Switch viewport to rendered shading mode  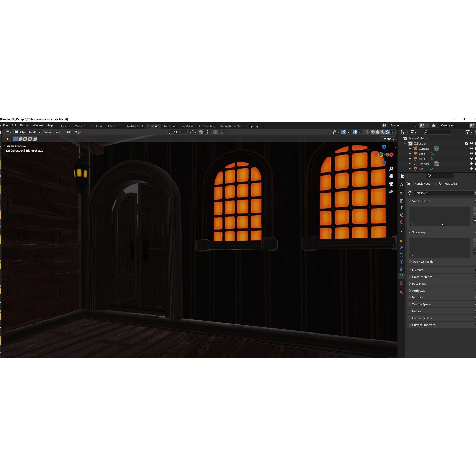click(x=388, y=132)
